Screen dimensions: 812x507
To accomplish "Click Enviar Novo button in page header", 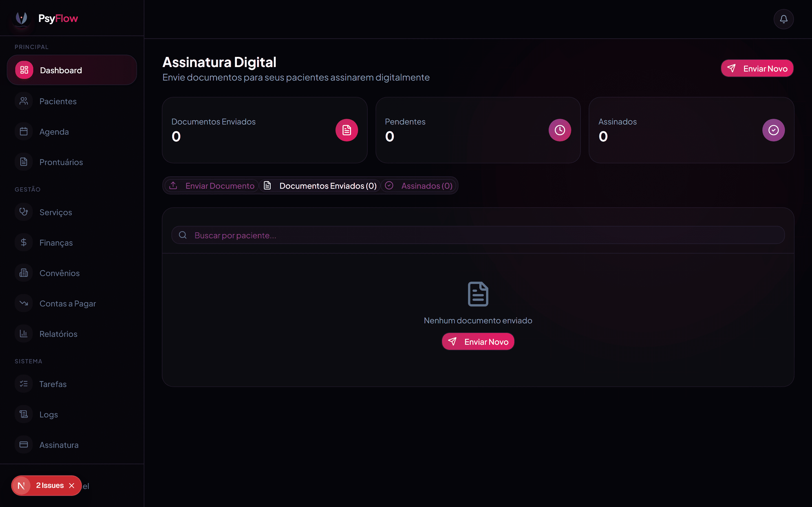I will [757, 68].
